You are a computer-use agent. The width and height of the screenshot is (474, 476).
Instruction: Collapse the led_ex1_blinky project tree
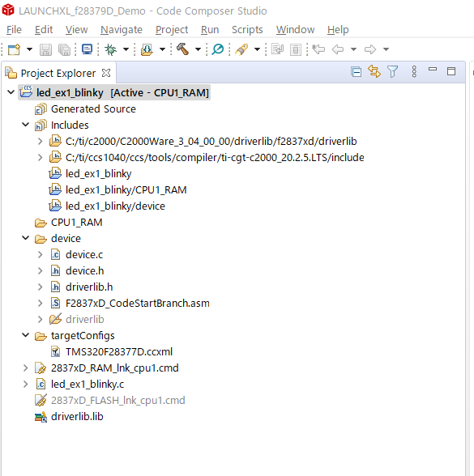click(x=11, y=92)
